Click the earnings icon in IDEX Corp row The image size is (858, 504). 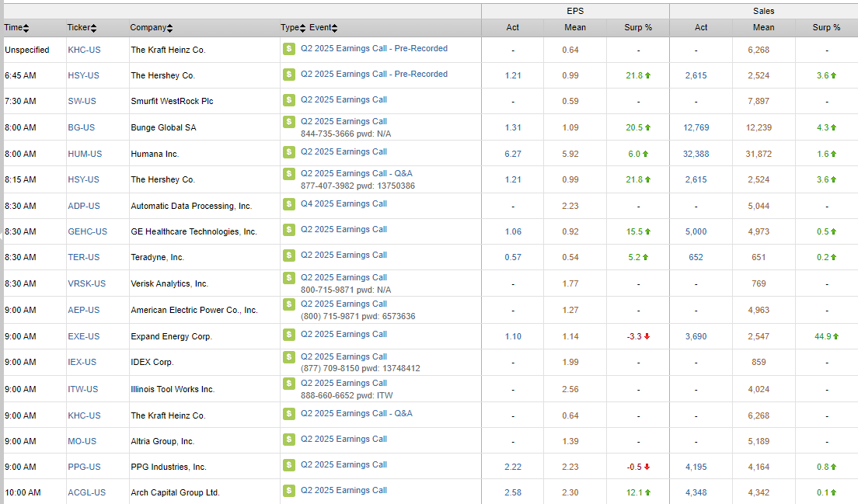(289, 357)
